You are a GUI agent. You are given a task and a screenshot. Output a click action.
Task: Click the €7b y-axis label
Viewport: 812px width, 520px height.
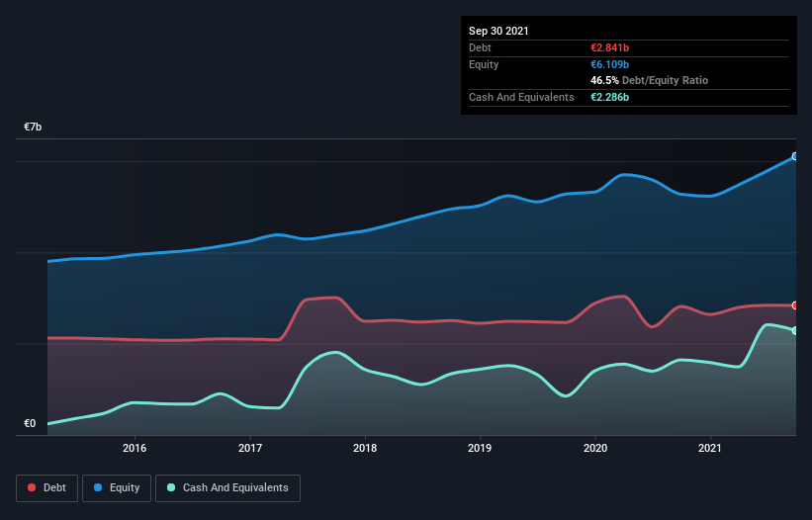pyautogui.click(x=33, y=128)
